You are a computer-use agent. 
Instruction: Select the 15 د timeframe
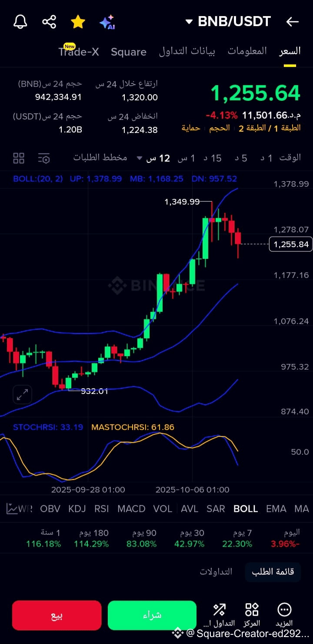(x=213, y=158)
